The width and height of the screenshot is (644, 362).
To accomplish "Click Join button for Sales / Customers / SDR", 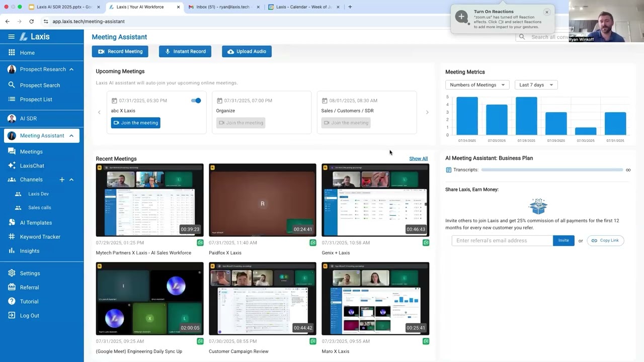I will 346,123.
